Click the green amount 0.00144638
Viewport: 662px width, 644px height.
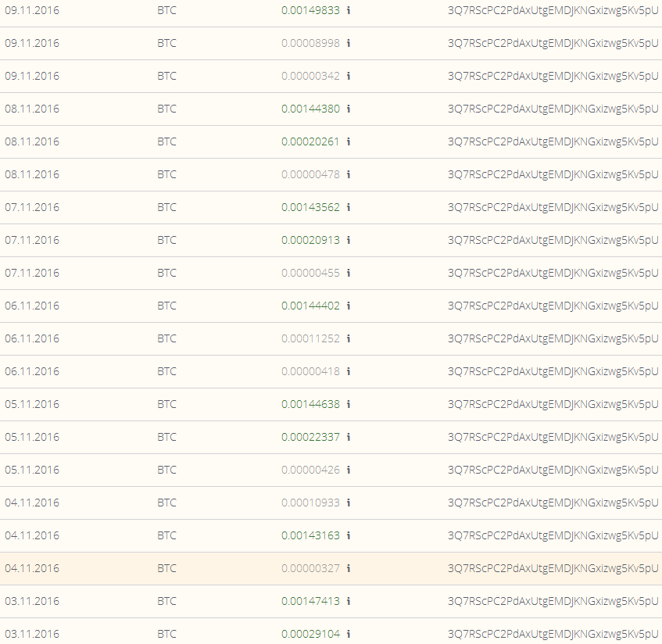click(x=310, y=405)
